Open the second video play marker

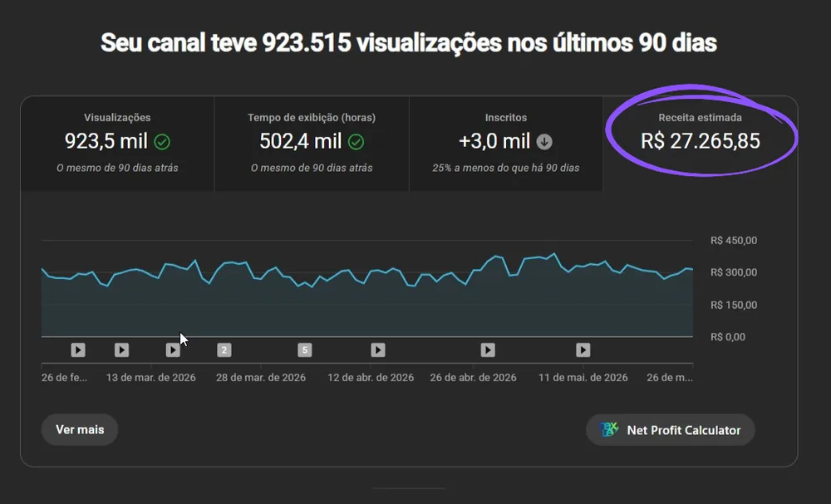[x=121, y=350]
